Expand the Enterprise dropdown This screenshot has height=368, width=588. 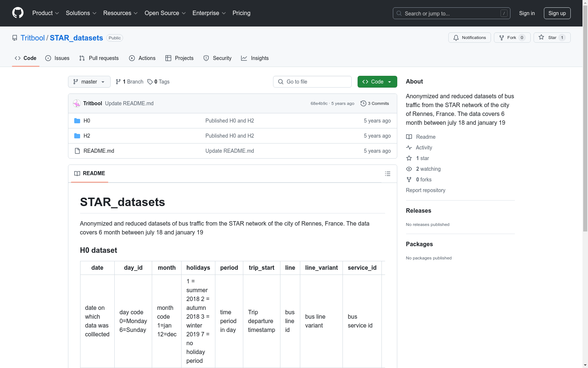tap(209, 13)
